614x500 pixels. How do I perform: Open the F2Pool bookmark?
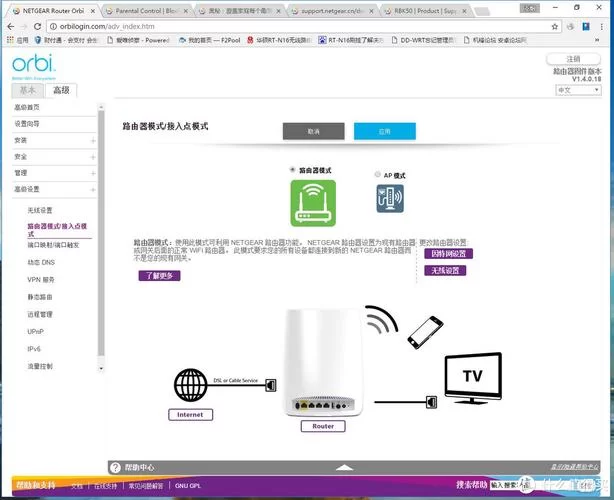(209, 40)
